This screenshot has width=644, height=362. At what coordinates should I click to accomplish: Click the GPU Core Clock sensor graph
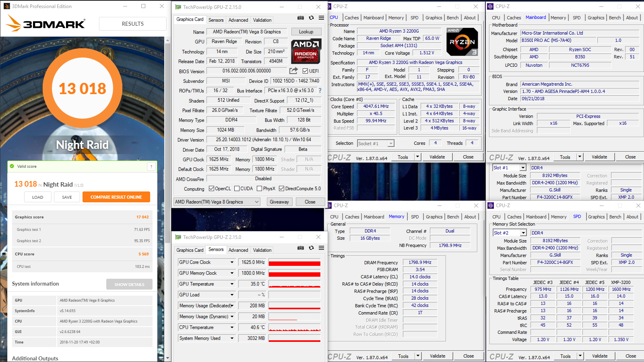pos(295,262)
